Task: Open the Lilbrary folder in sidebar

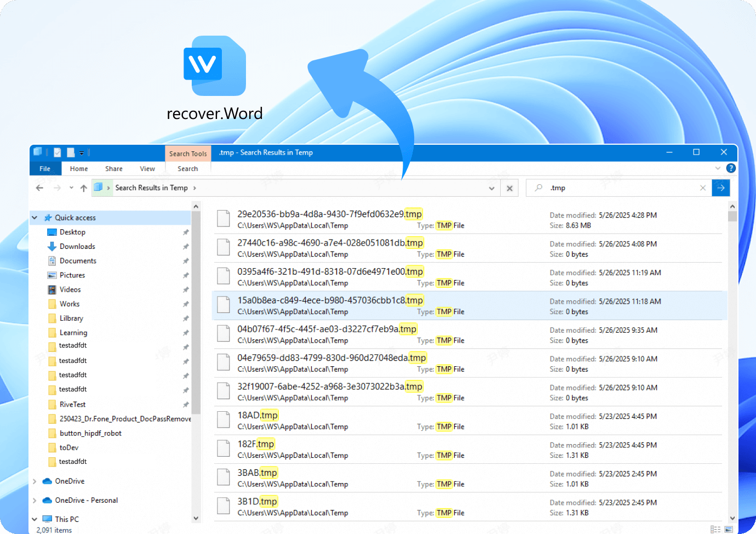Action: pos(71,318)
